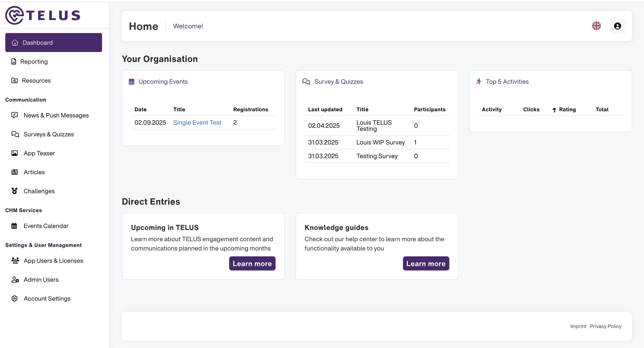Viewport: 644px width, 348px height.
Task: Open the user profile account icon
Action: click(x=617, y=26)
